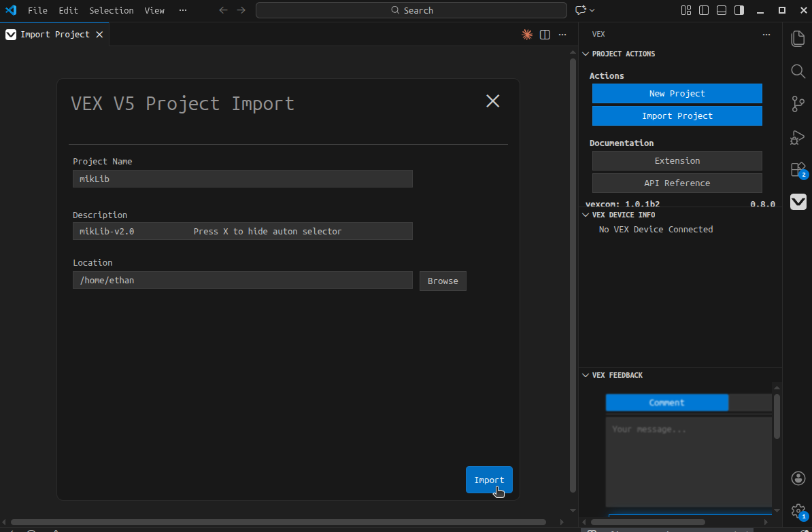
Task: Open the File menu
Action: [x=37, y=10]
